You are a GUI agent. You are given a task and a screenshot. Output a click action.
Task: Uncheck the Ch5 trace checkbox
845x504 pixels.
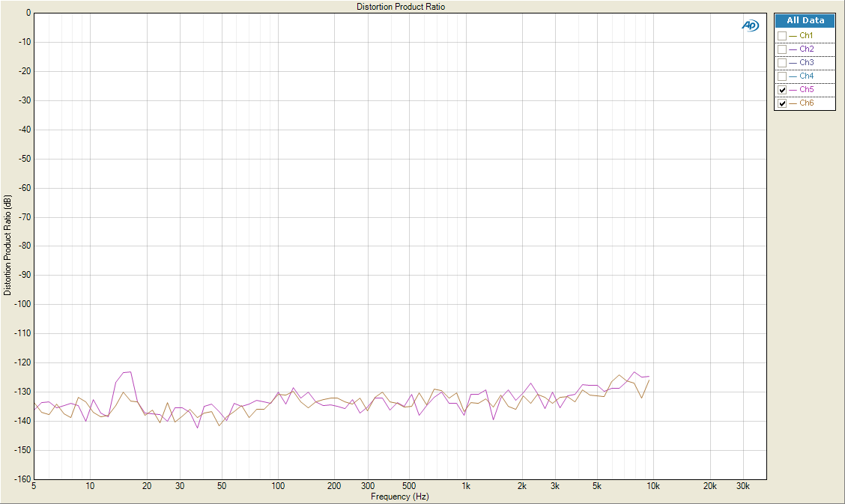pos(782,90)
